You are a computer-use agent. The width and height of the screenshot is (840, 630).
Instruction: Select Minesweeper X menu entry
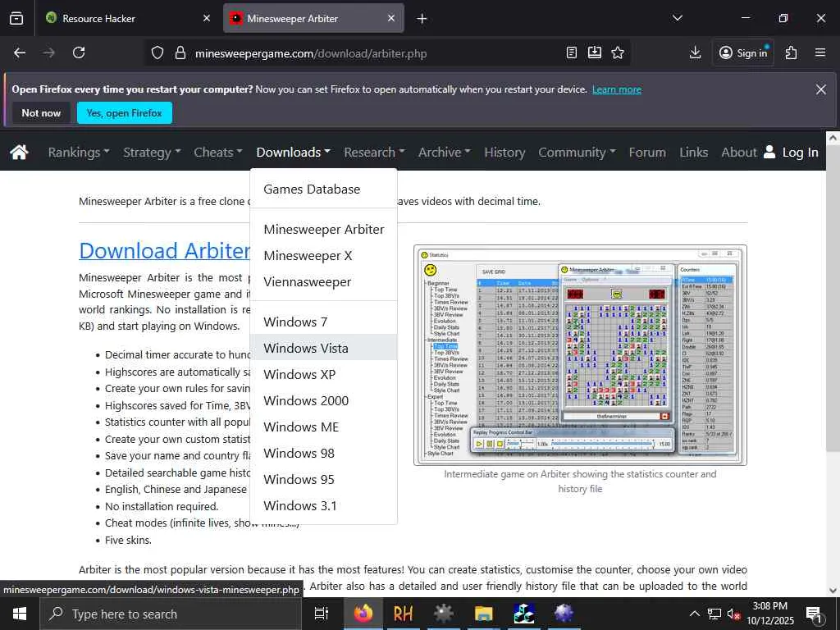323,256
